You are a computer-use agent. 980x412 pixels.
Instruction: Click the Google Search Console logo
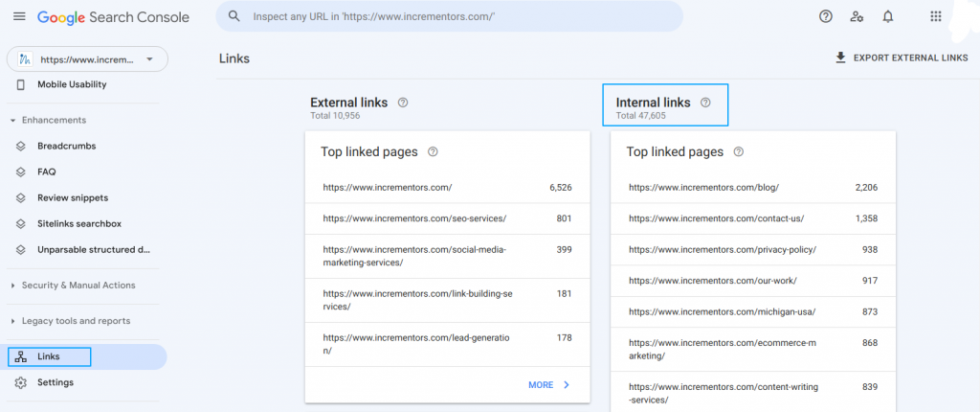pyautogui.click(x=113, y=17)
